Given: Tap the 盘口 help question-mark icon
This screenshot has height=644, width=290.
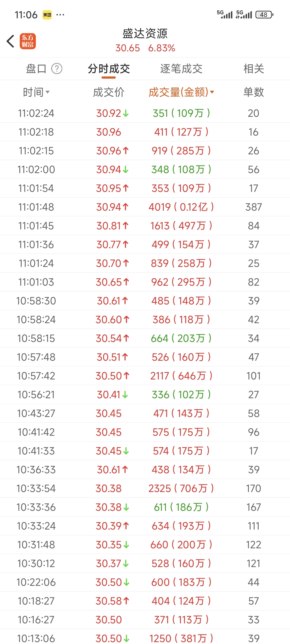Looking at the screenshot, I should (x=57, y=69).
